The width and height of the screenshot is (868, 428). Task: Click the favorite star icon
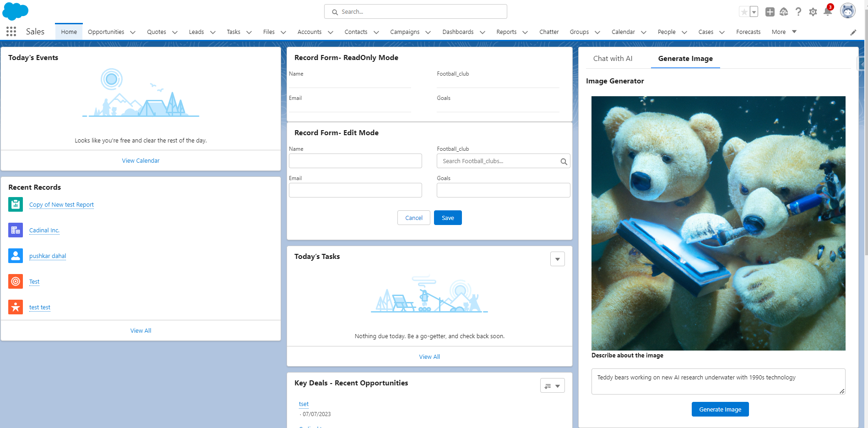pyautogui.click(x=743, y=11)
